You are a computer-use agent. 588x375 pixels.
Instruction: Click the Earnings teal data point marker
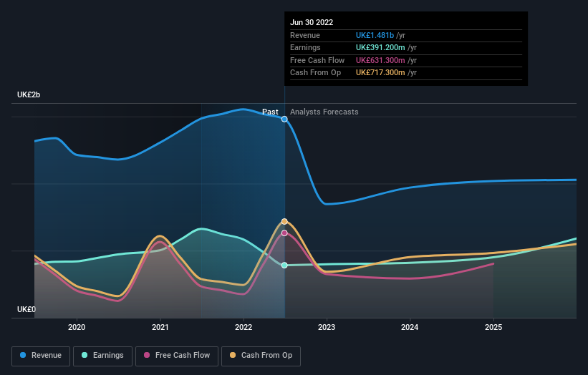[x=284, y=266]
